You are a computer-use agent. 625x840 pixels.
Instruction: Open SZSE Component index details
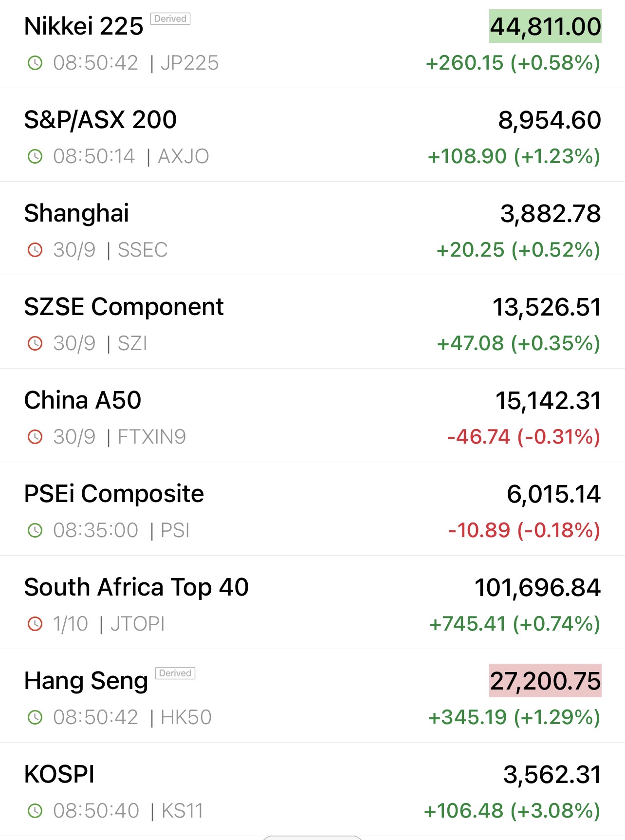click(x=124, y=307)
